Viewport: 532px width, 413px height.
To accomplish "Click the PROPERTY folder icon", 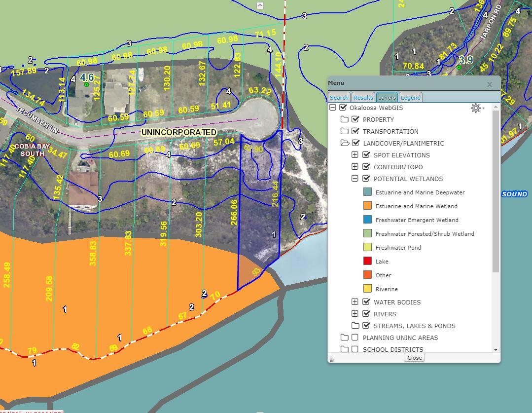I will pos(345,119).
